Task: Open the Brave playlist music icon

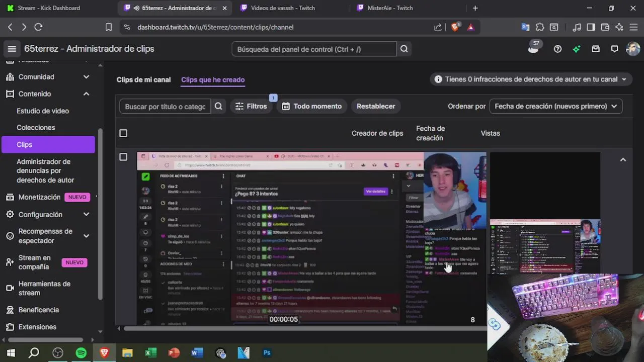Action: tap(577, 27)
